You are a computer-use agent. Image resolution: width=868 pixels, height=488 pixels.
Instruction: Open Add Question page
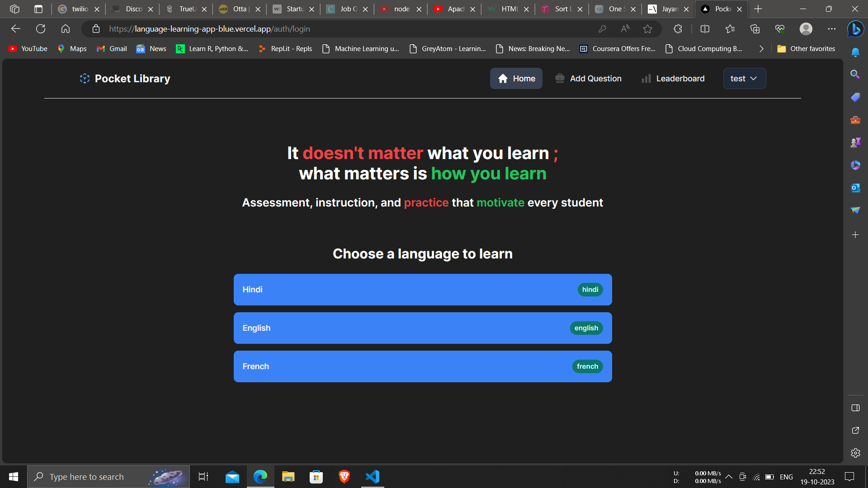click(588, 79)
